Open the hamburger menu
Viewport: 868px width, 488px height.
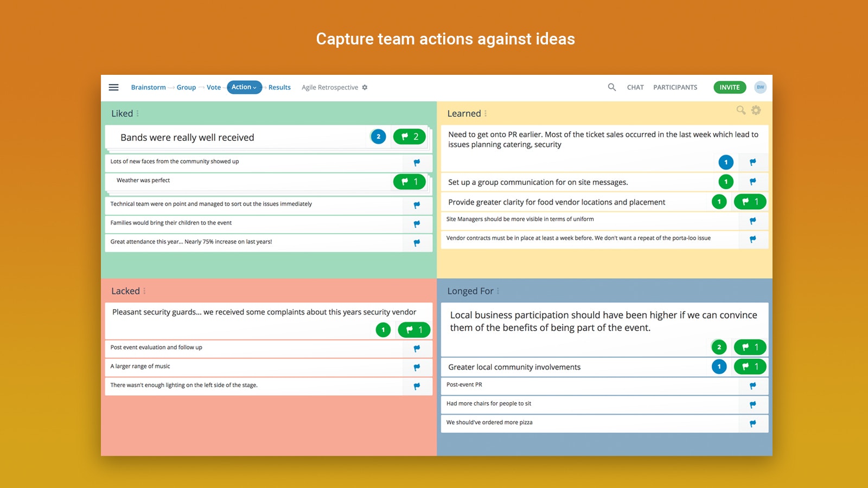click(x=113, y=87)
